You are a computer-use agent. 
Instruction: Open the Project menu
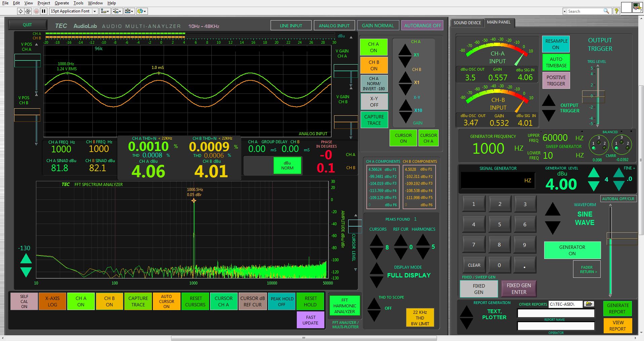44,3
